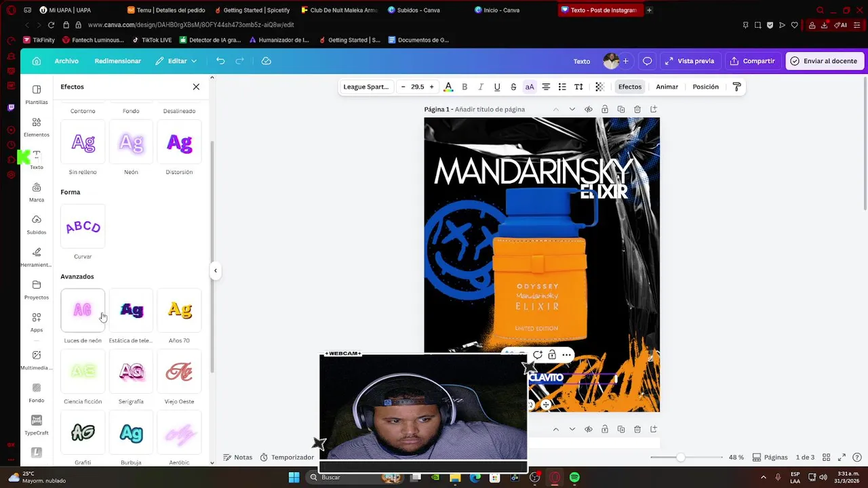Open the Temporizador
This screenshot has height=488, width=868.
287,457
